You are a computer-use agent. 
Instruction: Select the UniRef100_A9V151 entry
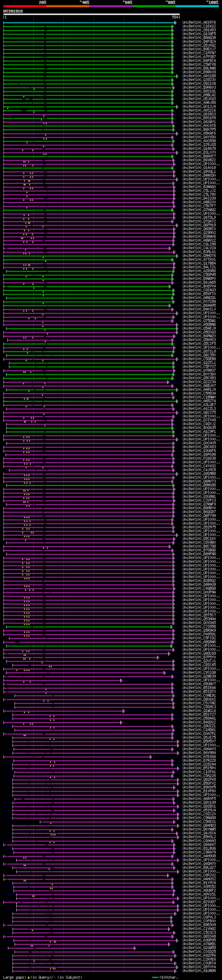click(199, 894)
